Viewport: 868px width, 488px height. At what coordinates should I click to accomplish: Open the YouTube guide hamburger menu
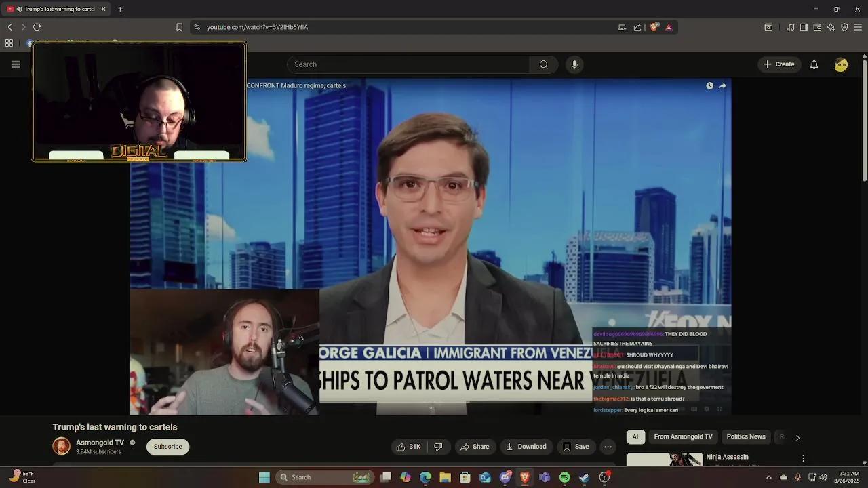click(x=16, y=64)
